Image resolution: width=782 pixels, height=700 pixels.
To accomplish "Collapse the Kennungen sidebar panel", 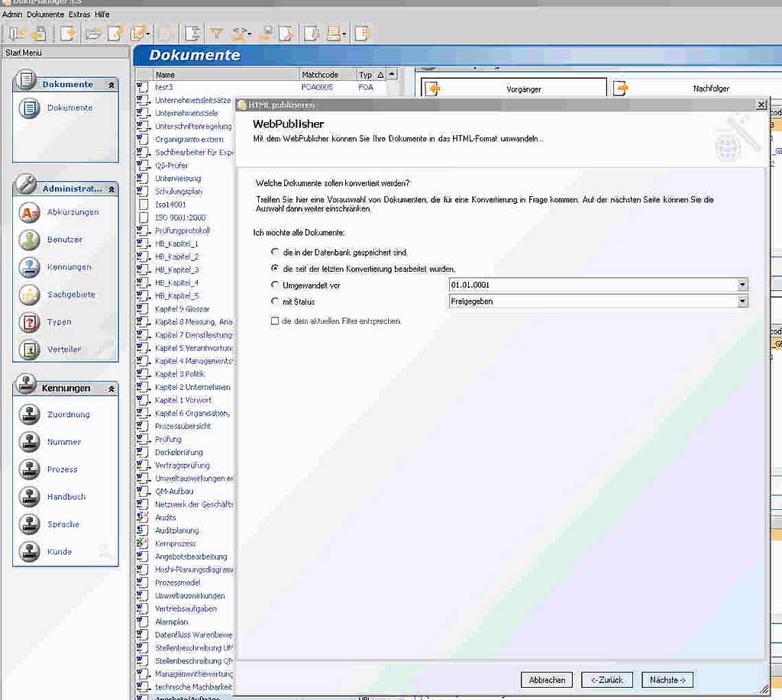I will pos(111,389).
